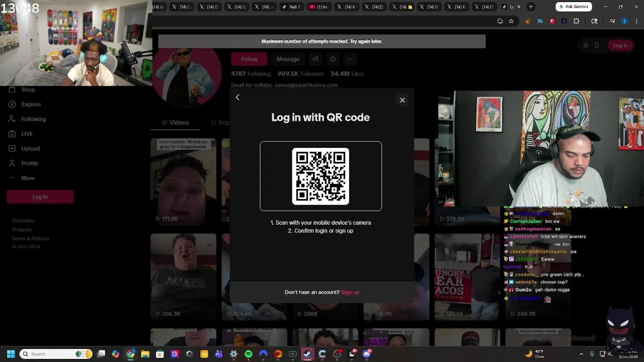Image resolution: width=644 pixels, height=362 pixels.
Task: Open video thumbnail with 171.9K views
Action: pos(183,181)
